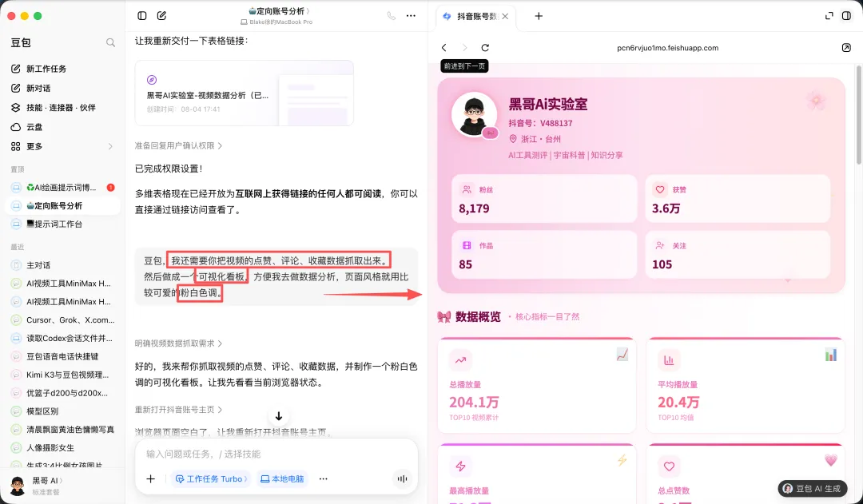Open the 黑哥AI实验室-视频数据分析 table link card

click(244, 93)
